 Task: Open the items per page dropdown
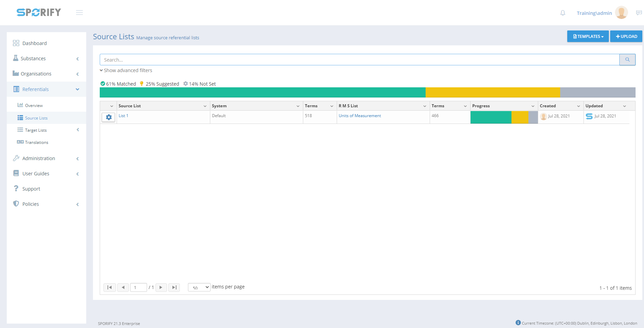[x=199, y=287]
